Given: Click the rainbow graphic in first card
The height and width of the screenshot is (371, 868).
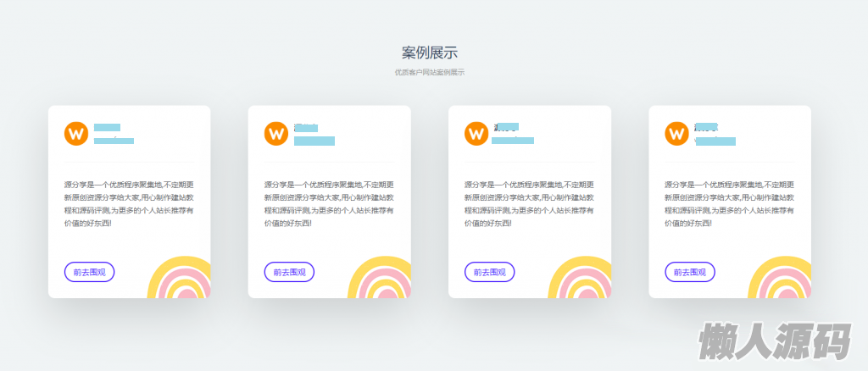Looking at the screenshot, I should point(180,277).
